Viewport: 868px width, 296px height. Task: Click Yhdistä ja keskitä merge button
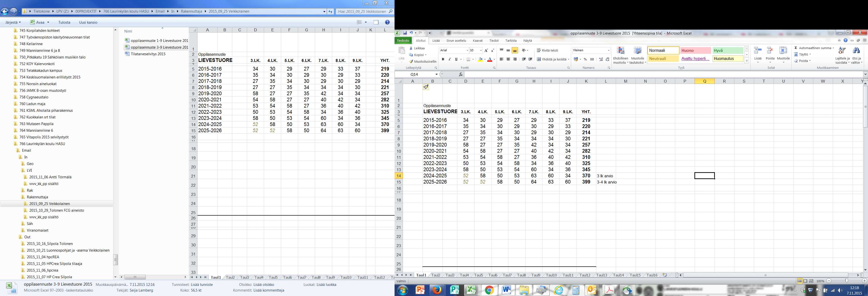[x=553, y=59]
